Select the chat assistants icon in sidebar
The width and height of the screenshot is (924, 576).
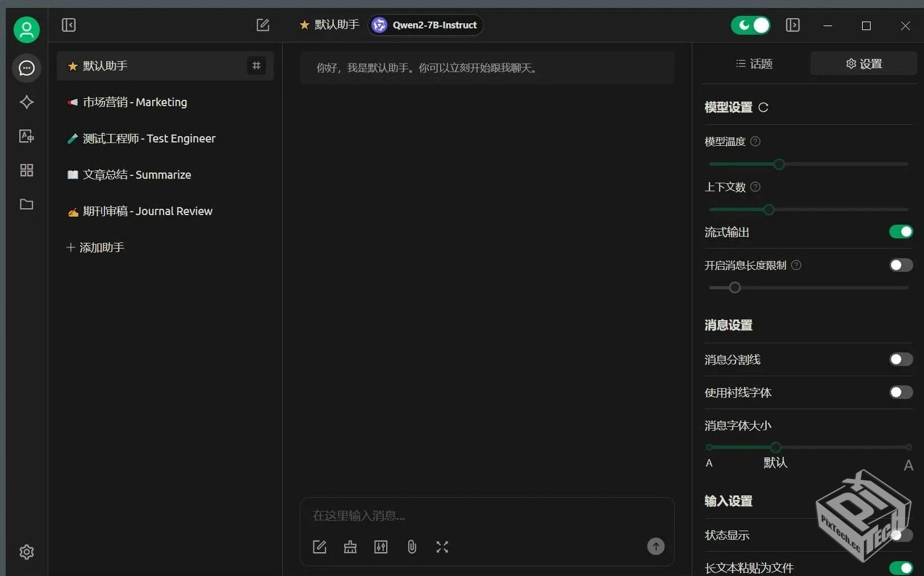click(26, 68)
